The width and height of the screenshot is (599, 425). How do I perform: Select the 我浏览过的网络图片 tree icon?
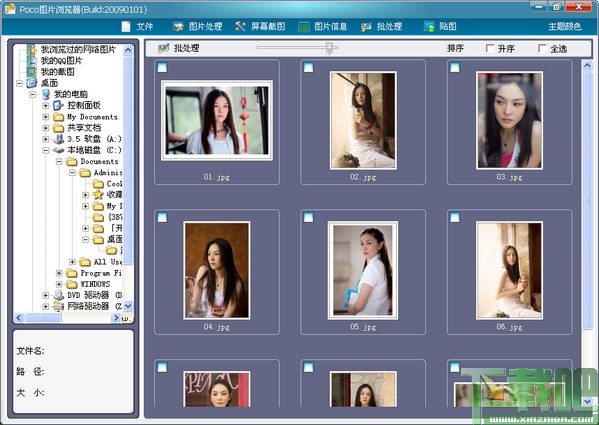32,50
